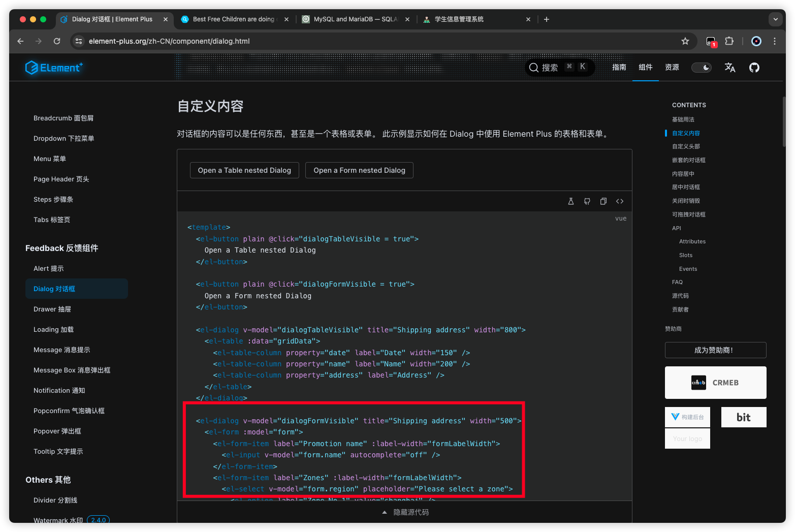Screen dimensions: 795x532
Task: Switch to Best Free Children tab
Action: click(x=234, y=19)
